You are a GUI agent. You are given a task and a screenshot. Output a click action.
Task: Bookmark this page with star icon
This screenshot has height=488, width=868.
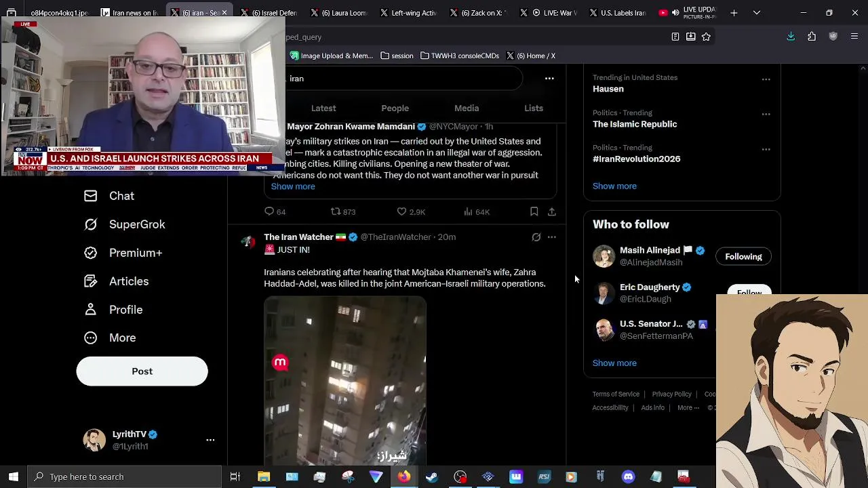click(x=706, y=37)
